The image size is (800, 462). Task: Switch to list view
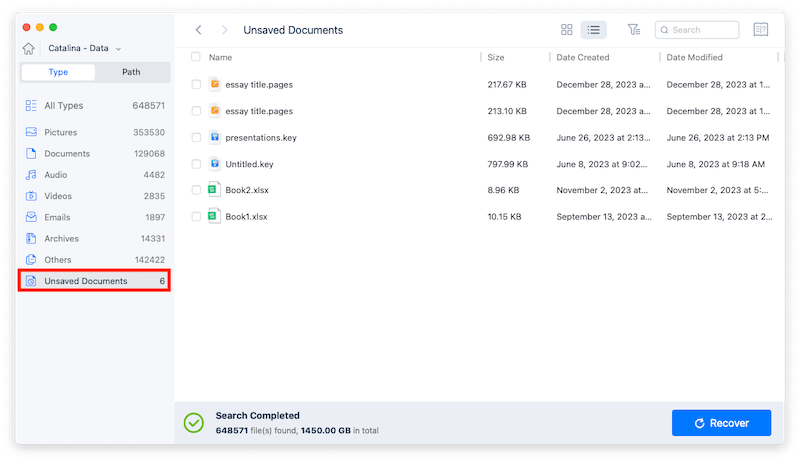point(593,30)
